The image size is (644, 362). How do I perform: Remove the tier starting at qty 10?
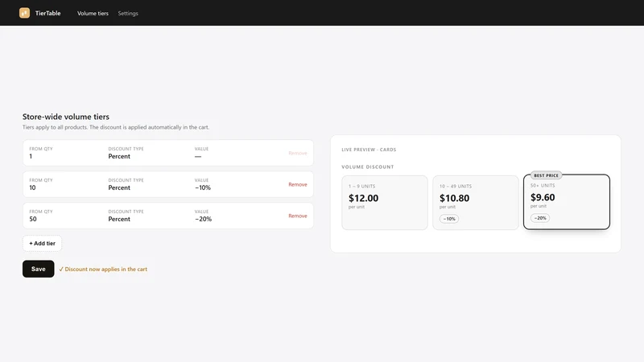(298, 185)
